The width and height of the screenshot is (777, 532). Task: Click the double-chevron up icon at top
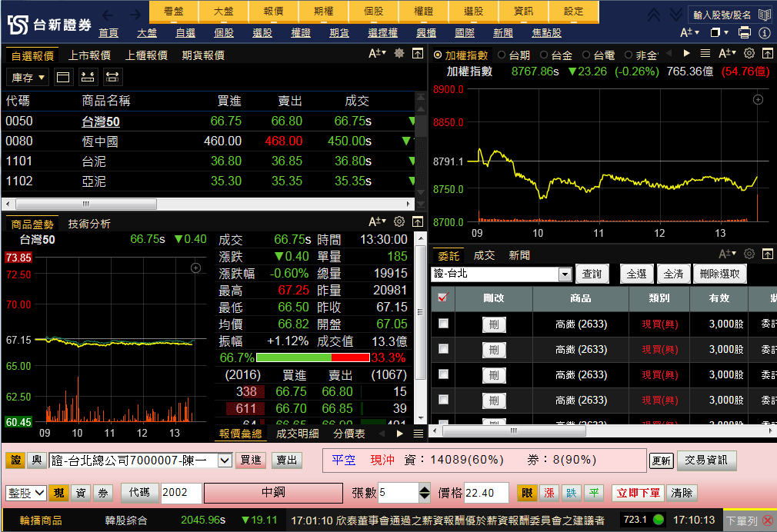pos(654,14)
